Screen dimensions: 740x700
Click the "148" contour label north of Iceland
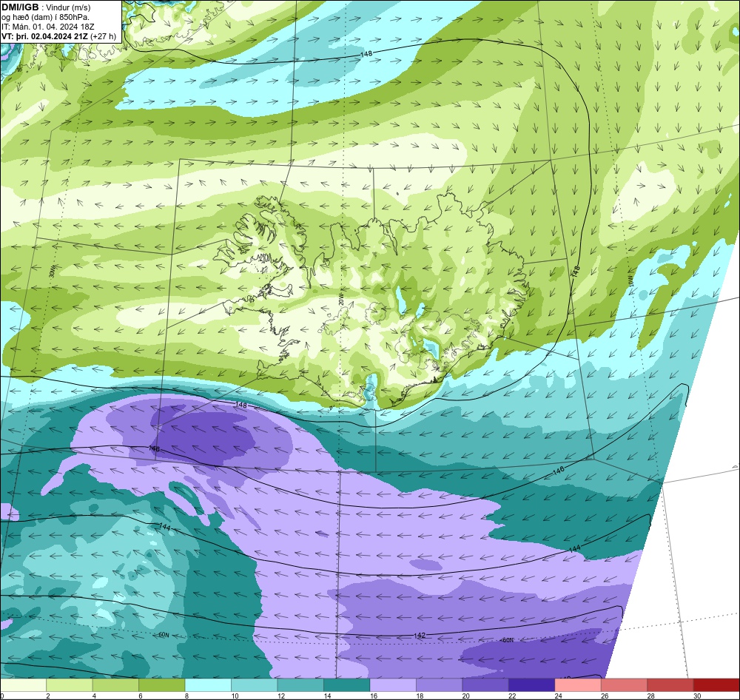pyautogui.click(x=366, y=54)
